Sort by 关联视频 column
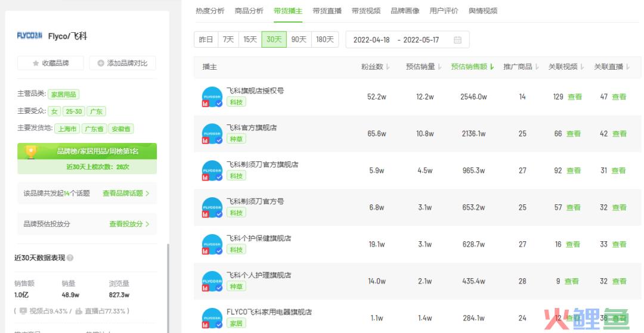The image size is (644, 333). point(566,67)
